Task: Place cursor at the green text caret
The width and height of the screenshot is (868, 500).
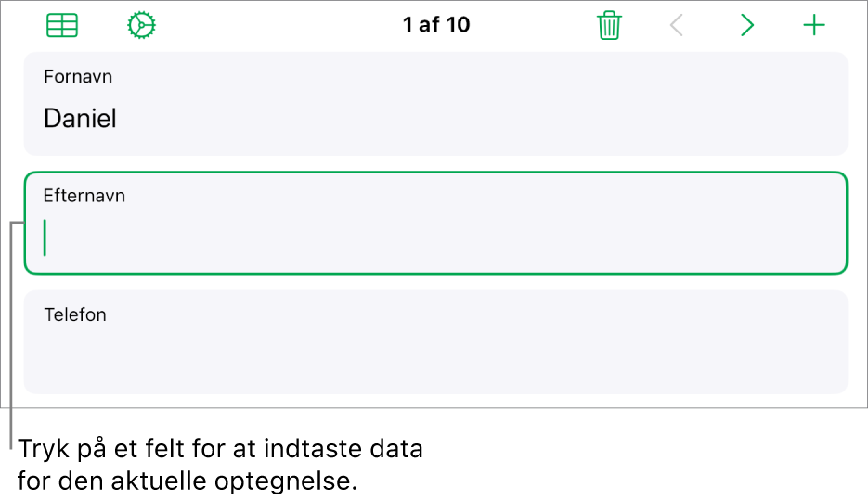Action: [x=45, y=237]
